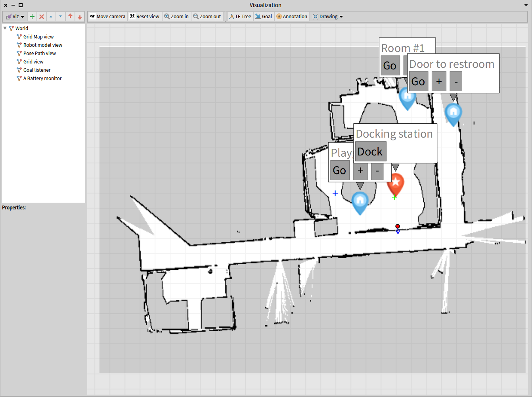Click the orange star docking station marker

pos(395,183)
